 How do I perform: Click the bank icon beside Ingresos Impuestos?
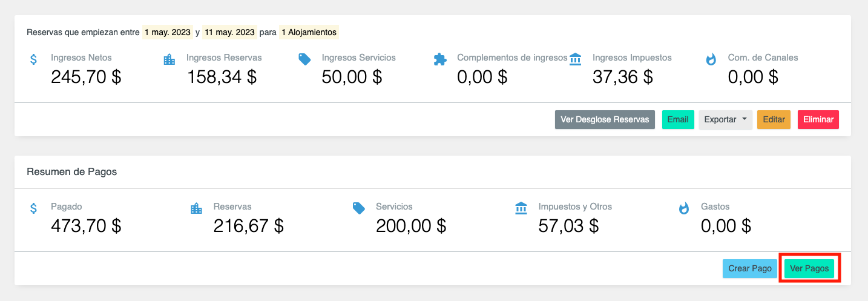576,59
